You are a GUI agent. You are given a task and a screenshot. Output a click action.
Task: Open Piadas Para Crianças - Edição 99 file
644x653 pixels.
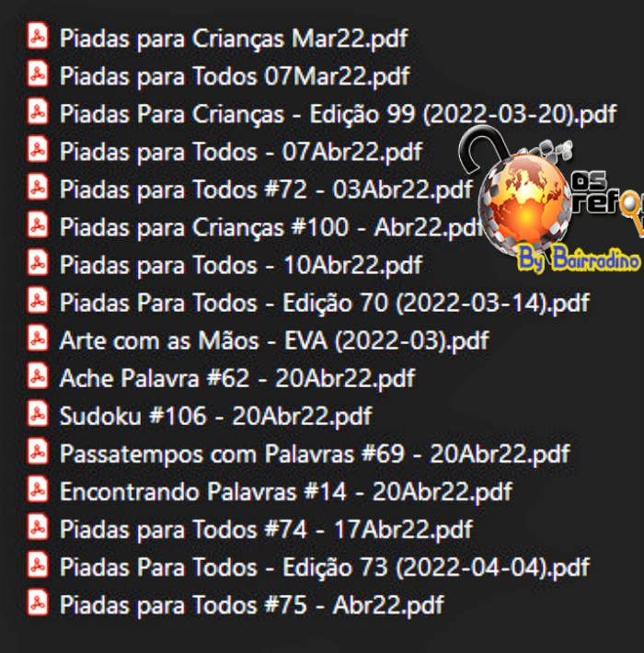pos(338,114)
